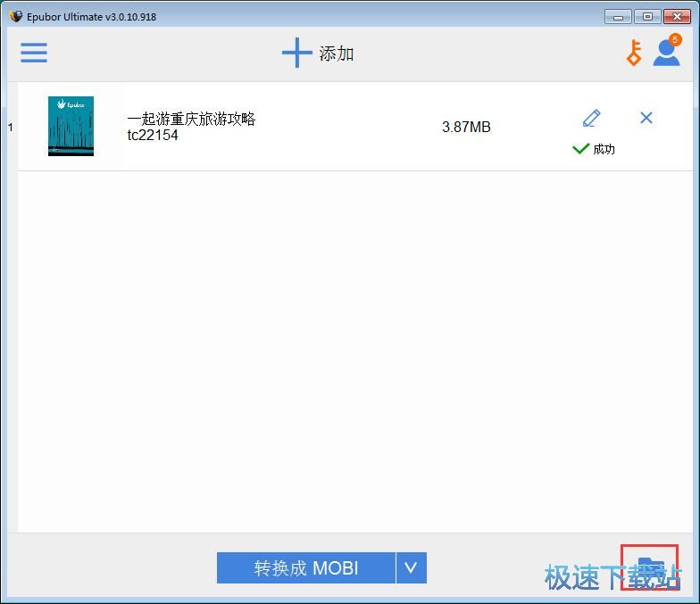The width and height of the screenshot is (700, 604).
Task: Click the file size 3.87MB
Action: tap(466, 127)
